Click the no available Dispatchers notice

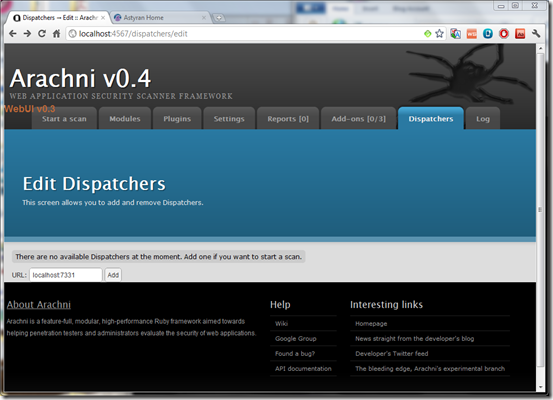[x=158, y=257]
